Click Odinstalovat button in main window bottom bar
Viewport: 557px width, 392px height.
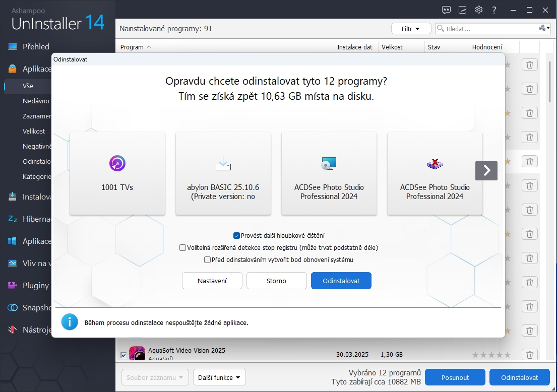tap(519, 377)
